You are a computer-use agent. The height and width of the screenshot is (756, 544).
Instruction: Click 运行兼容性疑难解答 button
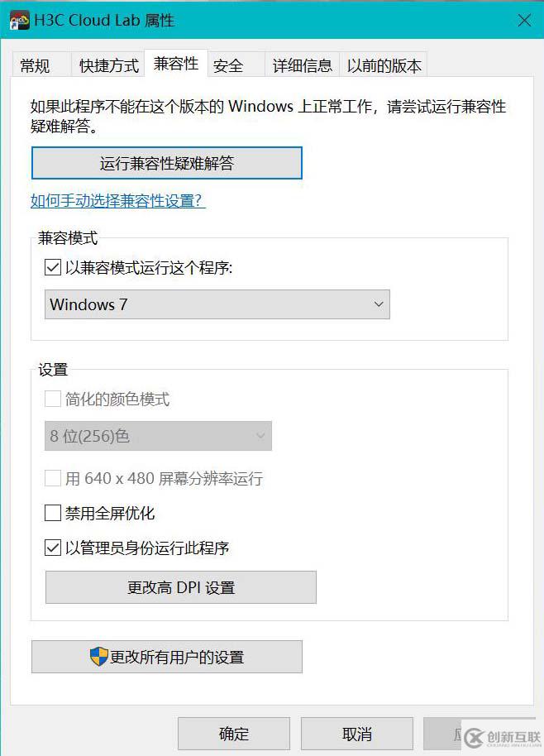pos(166,162)
